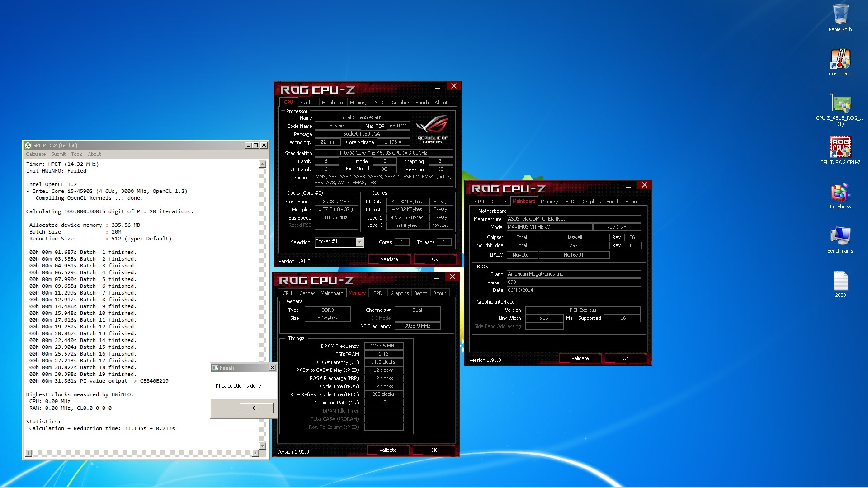Open About tab in top CPU-Z

[x=441, y=103]
